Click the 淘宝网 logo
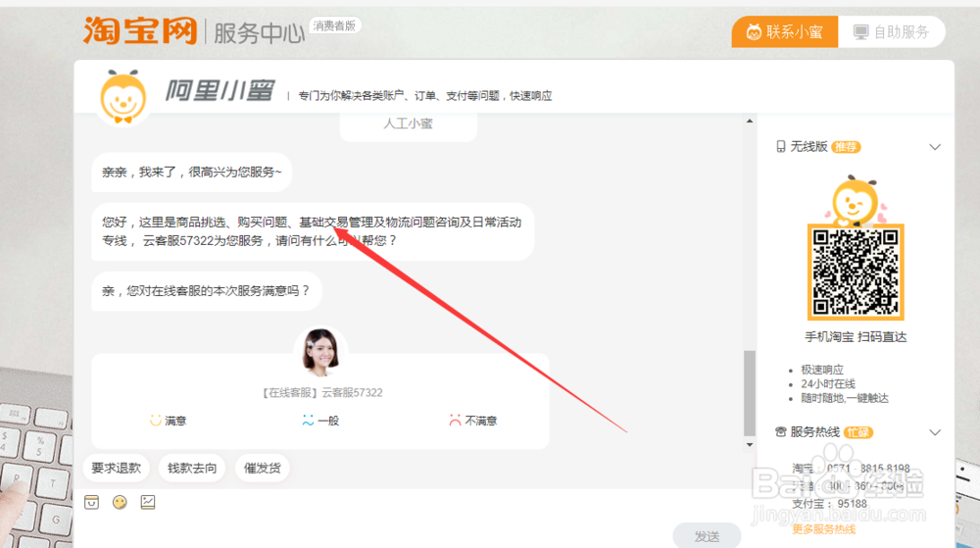 (x=140, y=30)
